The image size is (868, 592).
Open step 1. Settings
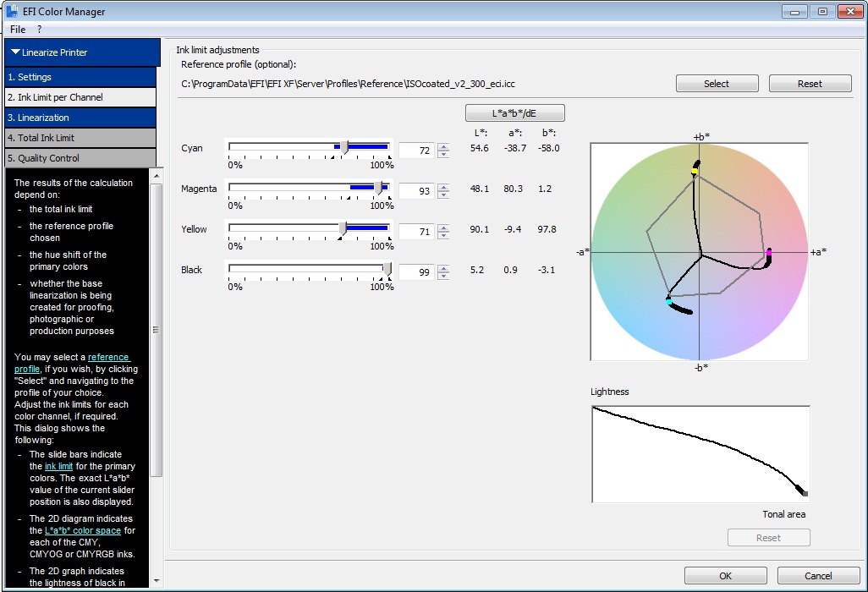click(81, 77)
